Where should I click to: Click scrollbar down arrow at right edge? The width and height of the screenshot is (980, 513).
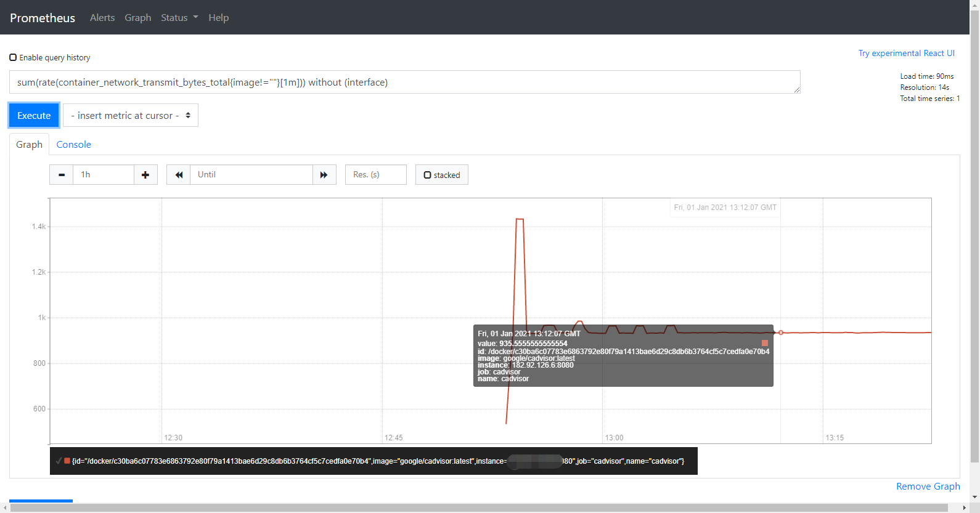[x=974, y=497]
